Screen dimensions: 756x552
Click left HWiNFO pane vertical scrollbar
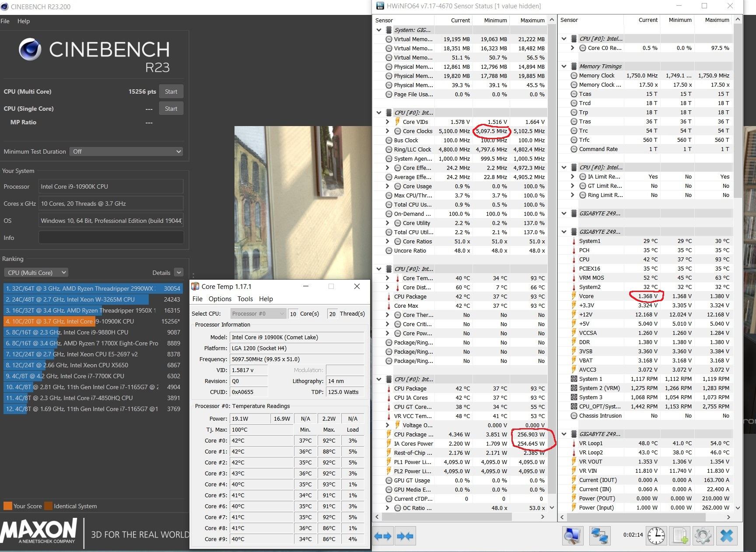(x=552, y=263)
